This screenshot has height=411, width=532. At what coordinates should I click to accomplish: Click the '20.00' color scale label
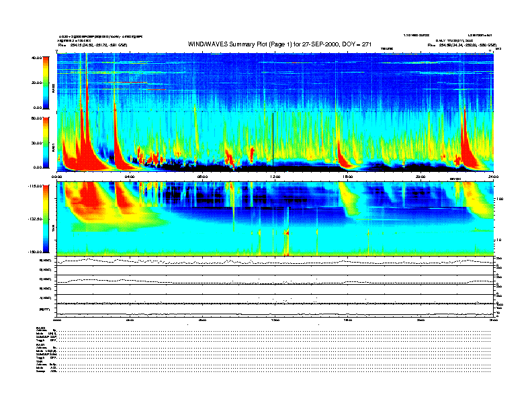point(36,83)
